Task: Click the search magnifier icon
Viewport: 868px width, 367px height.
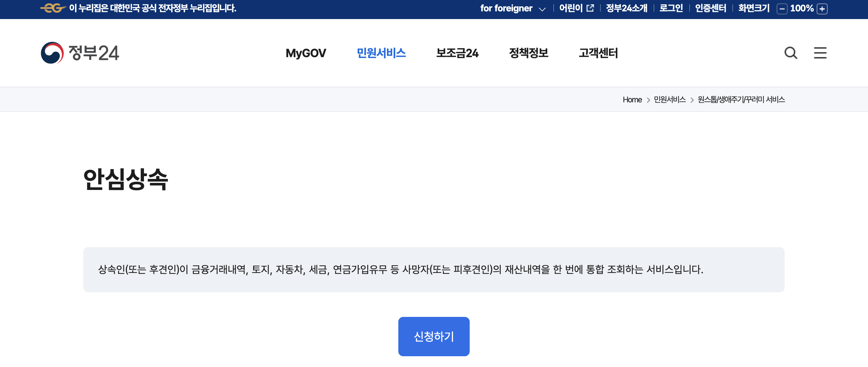Action: pyautogui.click(x=790, y=53)
